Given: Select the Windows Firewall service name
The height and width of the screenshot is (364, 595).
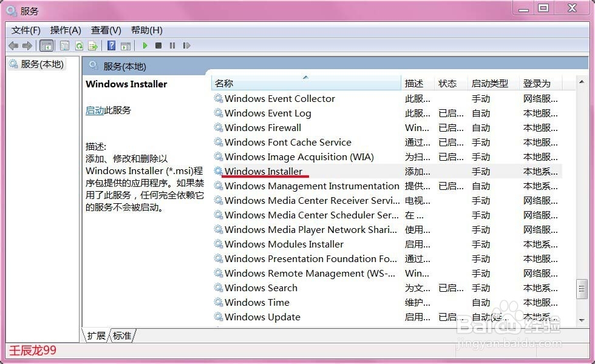Looking at the screenshot, I should click(263, 128).
